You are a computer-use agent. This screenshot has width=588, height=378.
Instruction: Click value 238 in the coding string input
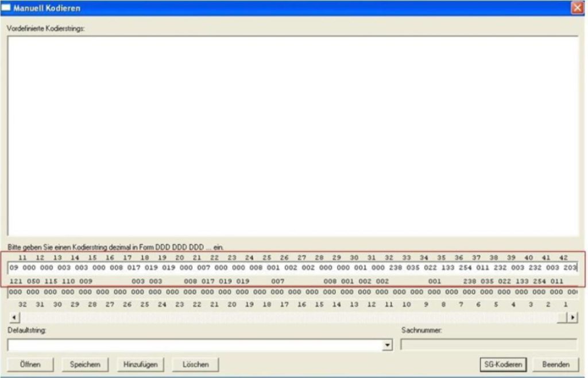(396, 268)
